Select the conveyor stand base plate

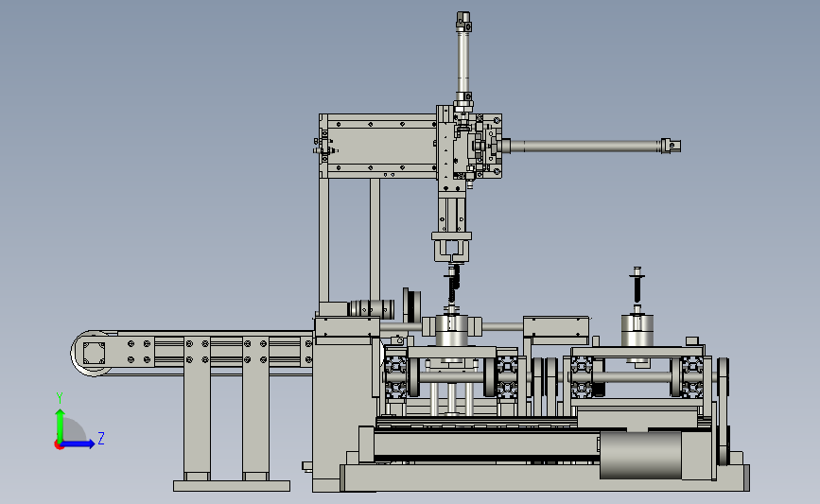point(232,486)
